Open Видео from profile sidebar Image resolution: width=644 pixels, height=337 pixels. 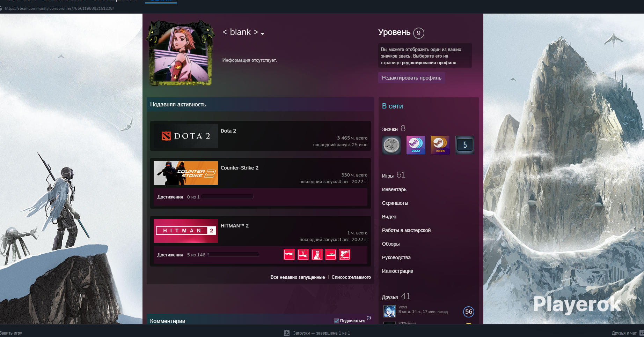[x=389, y=217]
